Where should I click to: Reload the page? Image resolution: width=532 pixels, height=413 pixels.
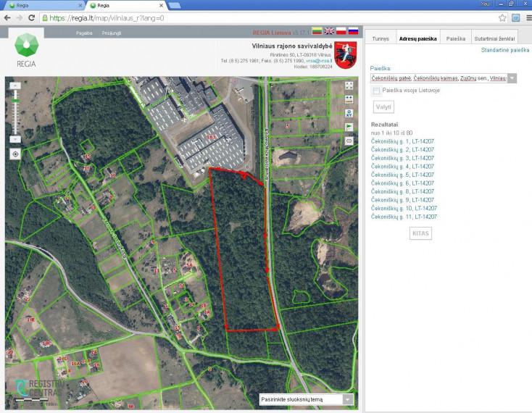[x=32, y=17]
